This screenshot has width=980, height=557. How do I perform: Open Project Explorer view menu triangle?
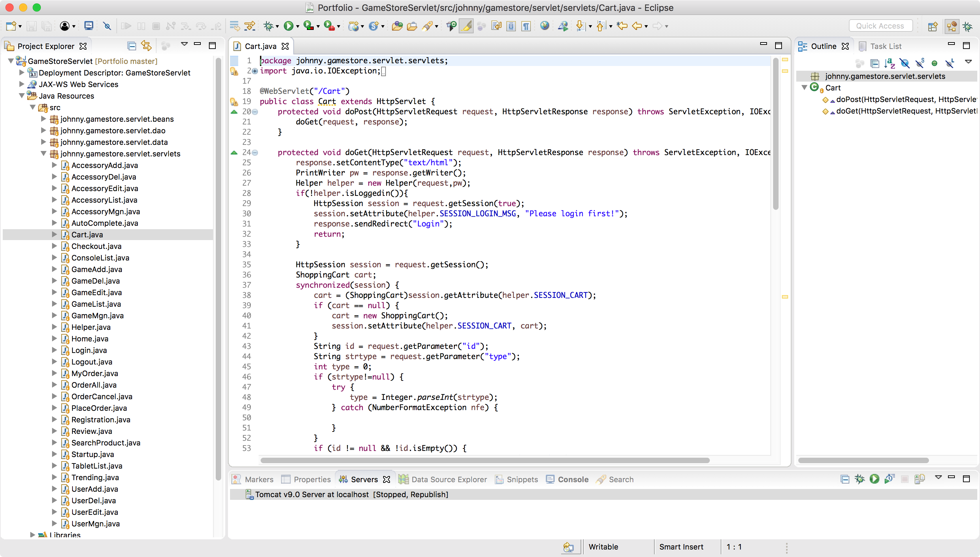click(184, 44)
